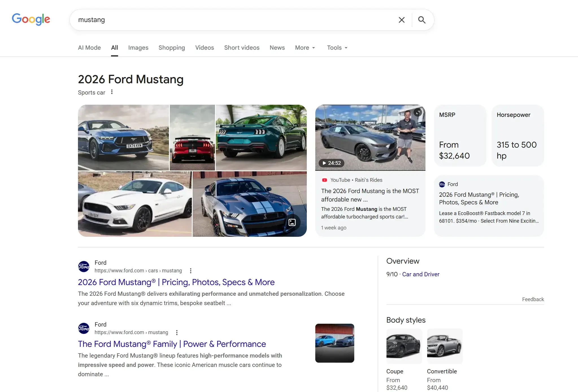Click the Feedback link

[x=533, y=299]
